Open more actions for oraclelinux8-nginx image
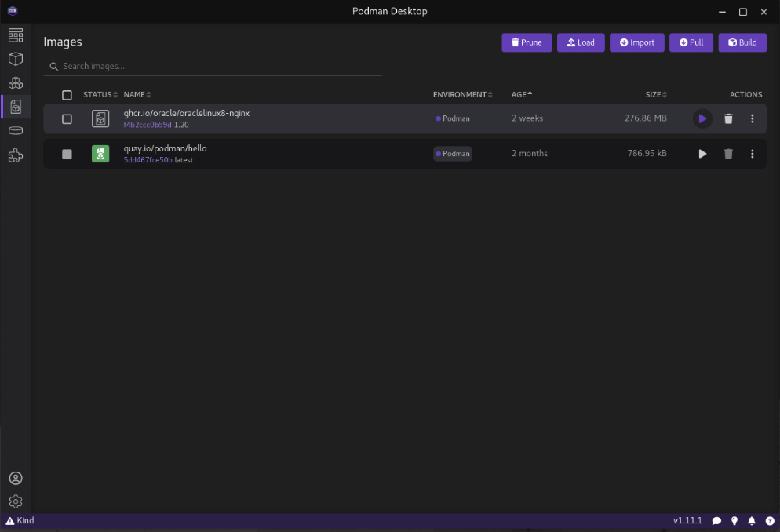The image size is (780, 532). point(752,118)
